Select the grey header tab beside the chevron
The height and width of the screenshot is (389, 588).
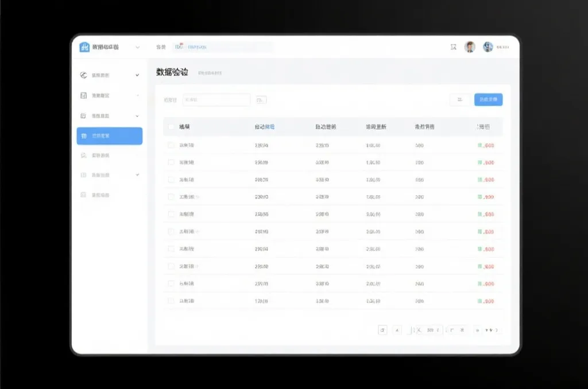[x=161, y=47]
